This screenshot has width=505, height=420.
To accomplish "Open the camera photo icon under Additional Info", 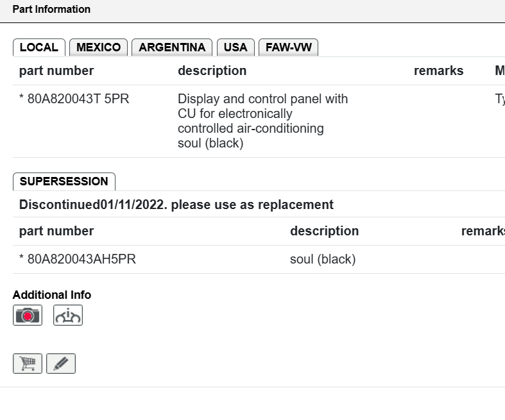I will 28,315.
